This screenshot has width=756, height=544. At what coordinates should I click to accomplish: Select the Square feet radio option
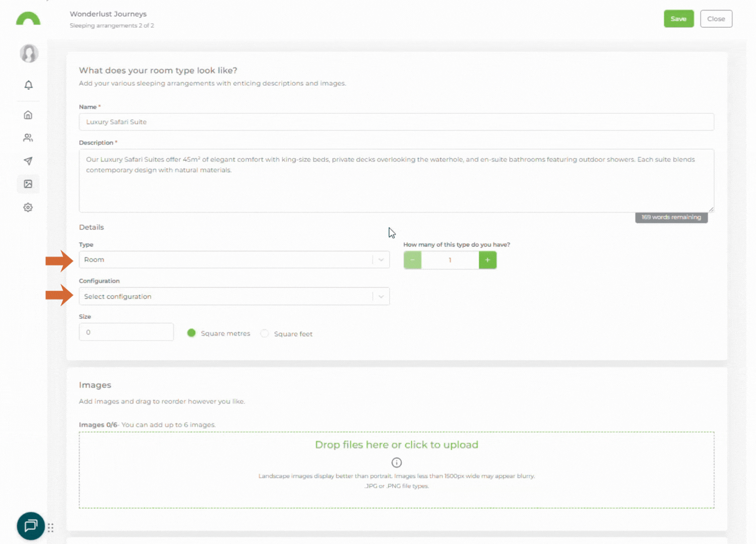(265, 333)
